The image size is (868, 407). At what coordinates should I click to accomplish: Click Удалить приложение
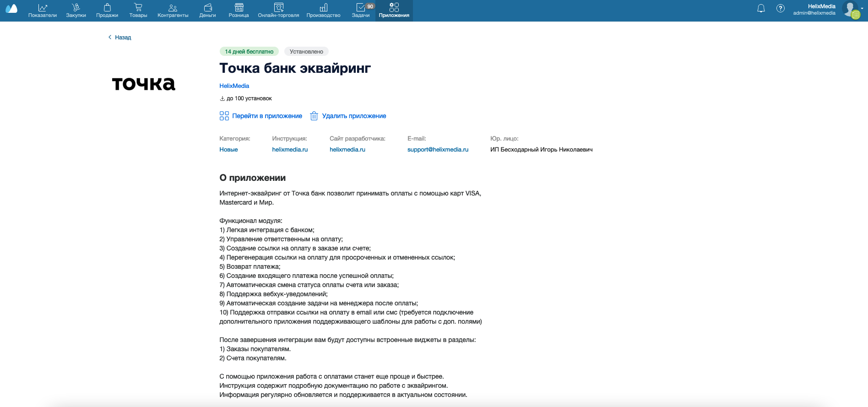point(348,116)
